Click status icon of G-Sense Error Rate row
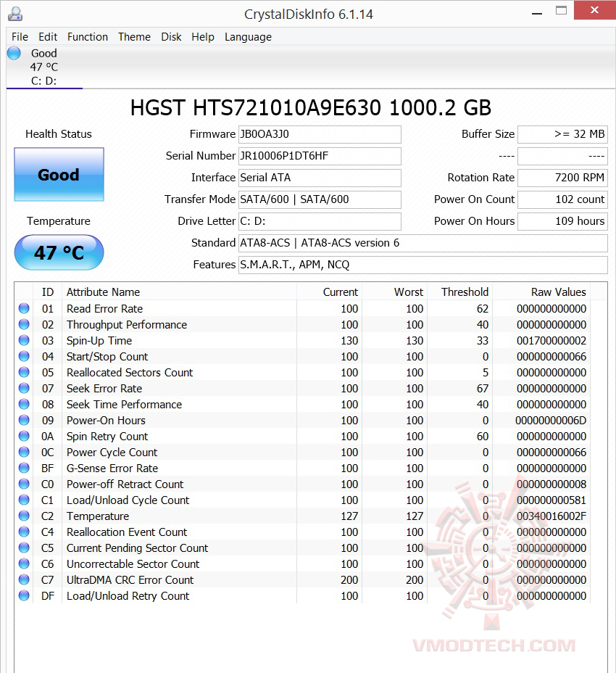 tap(24, 468)
